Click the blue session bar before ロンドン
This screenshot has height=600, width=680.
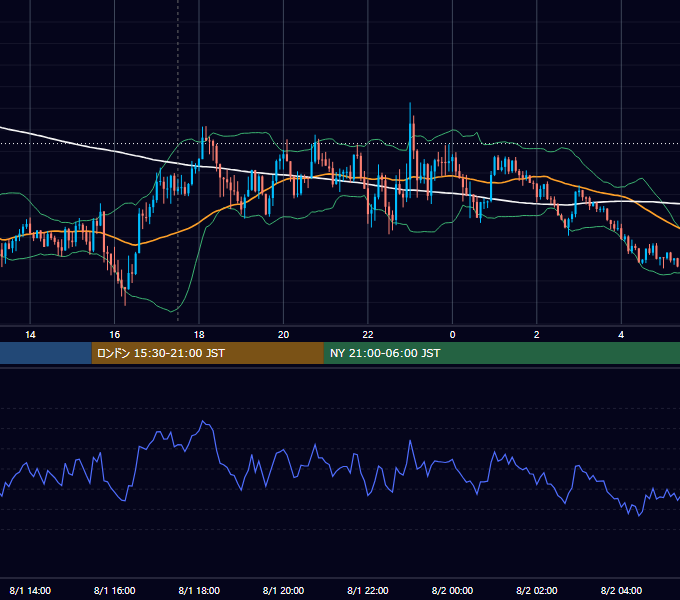pyautogui.click(x=46, y=353)
